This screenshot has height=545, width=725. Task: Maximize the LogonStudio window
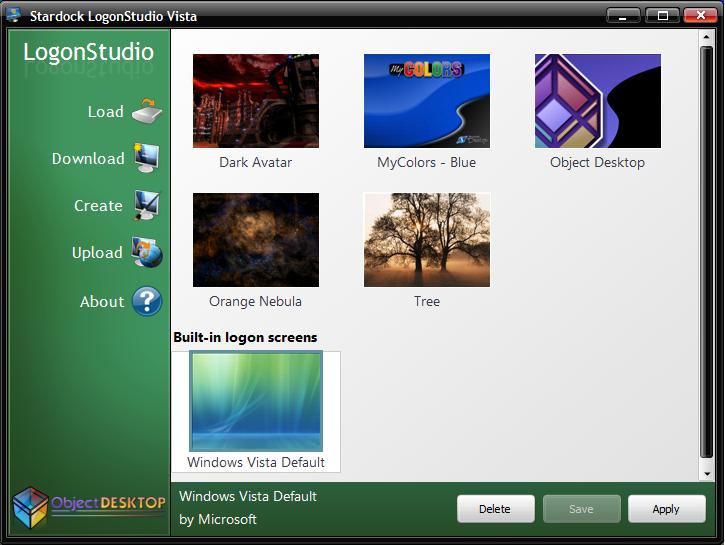coord(663,15)
